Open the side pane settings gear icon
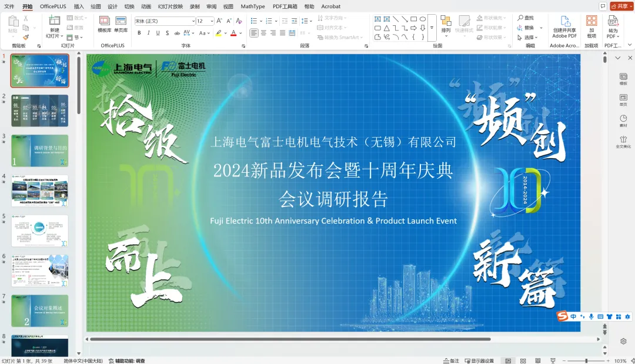Image resolution: width=635 pixels, height=364 pixels. (623, 341)
